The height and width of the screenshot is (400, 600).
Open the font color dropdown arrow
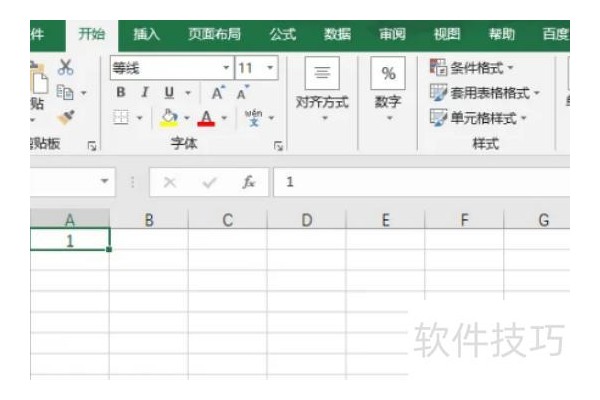point(224,118)
